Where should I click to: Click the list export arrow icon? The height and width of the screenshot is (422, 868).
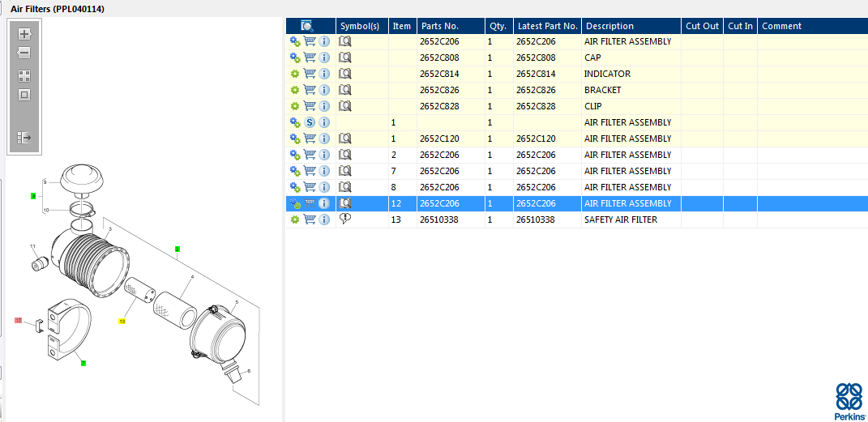(24, 138)
